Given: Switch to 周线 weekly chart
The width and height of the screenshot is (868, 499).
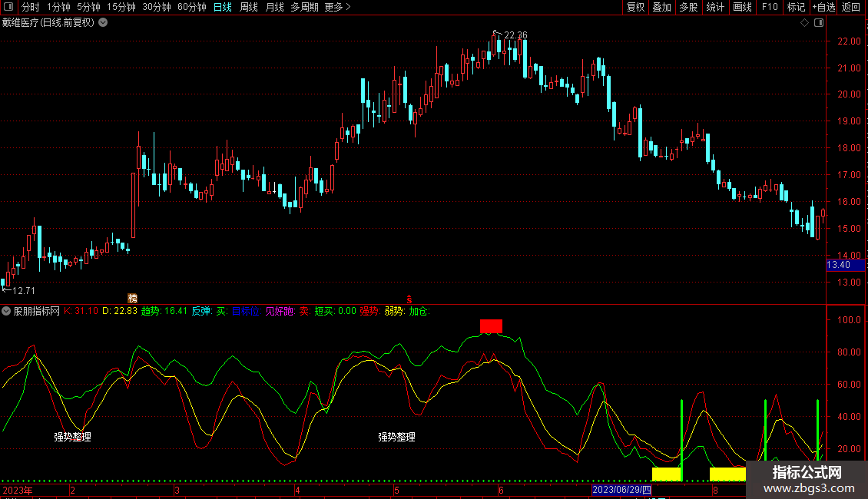Looking at the screenshot, I should pos(249,8).
